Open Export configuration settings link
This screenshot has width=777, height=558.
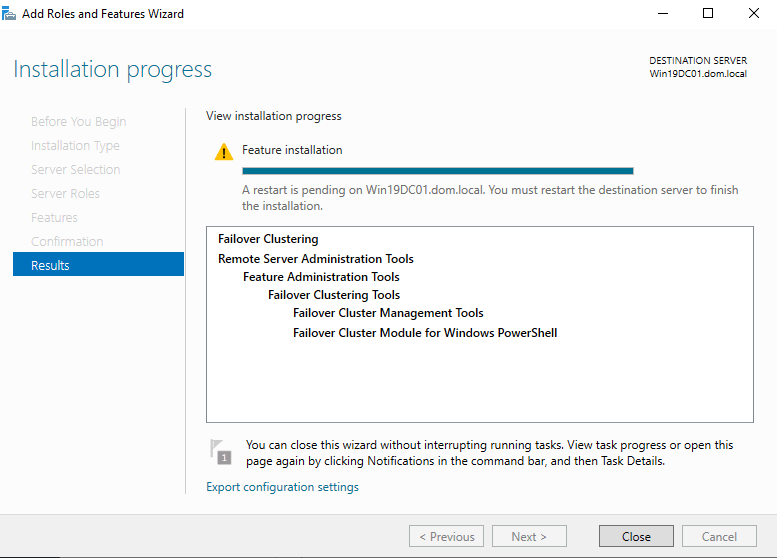coord(282,487)
